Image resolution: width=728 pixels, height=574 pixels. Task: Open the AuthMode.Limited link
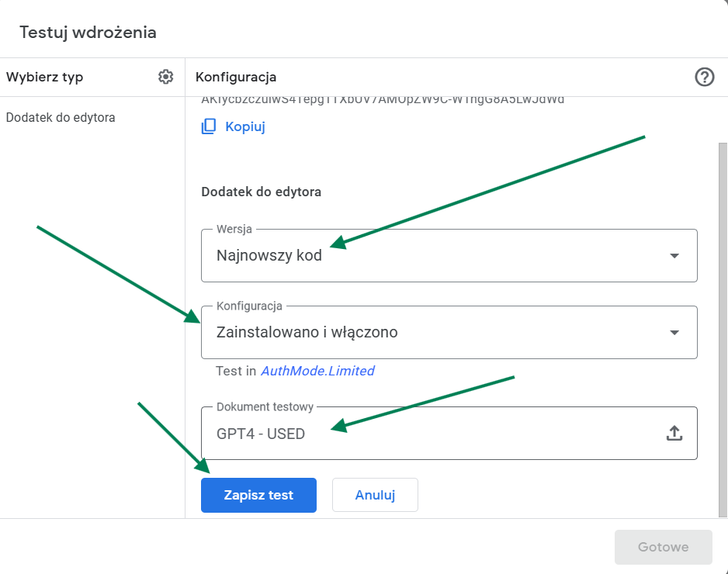[317, 371]
